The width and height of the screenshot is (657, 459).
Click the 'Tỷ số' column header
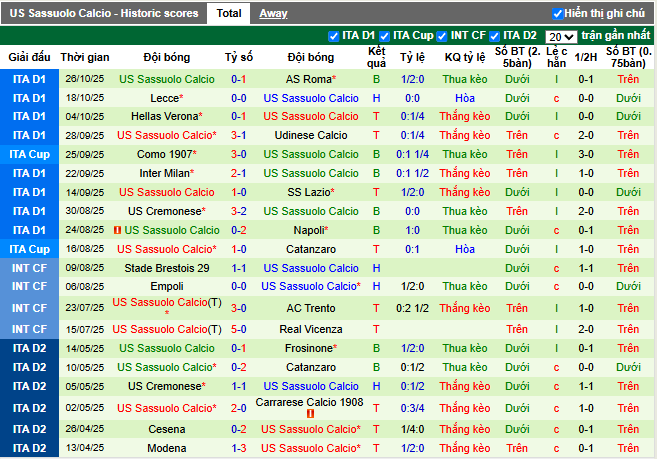[x=239, y=58]
